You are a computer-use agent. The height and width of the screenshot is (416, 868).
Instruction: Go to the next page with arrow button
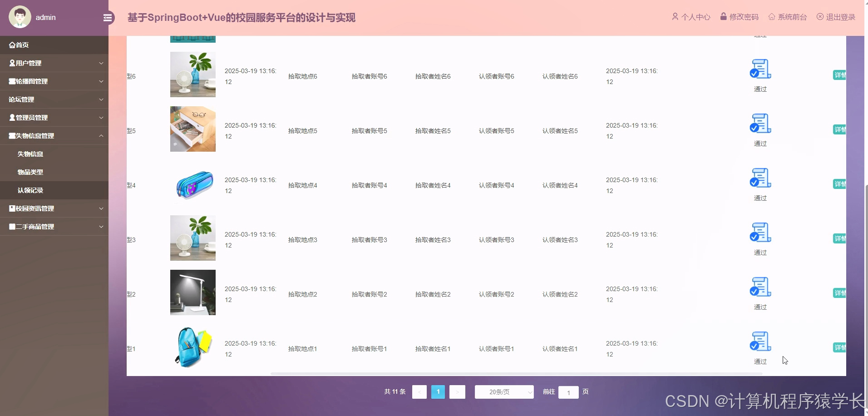[x=457, y=391]
